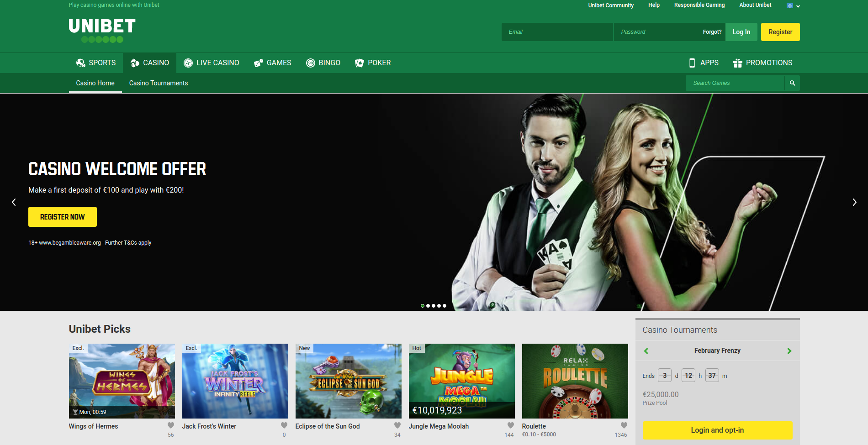Screen dimensions: 868x445
Task: Click into the Email input field
Action: point(557,32)
